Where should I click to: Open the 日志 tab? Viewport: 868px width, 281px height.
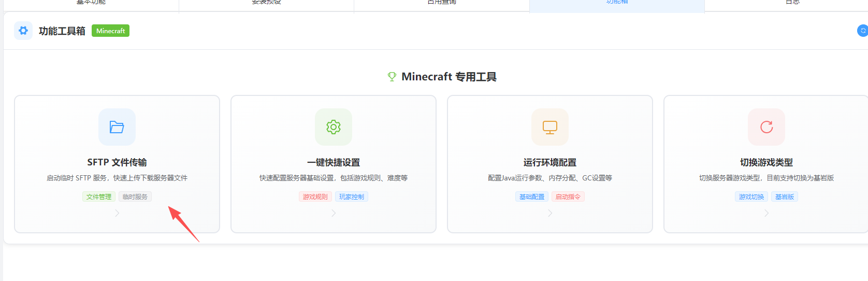(792, 3)
